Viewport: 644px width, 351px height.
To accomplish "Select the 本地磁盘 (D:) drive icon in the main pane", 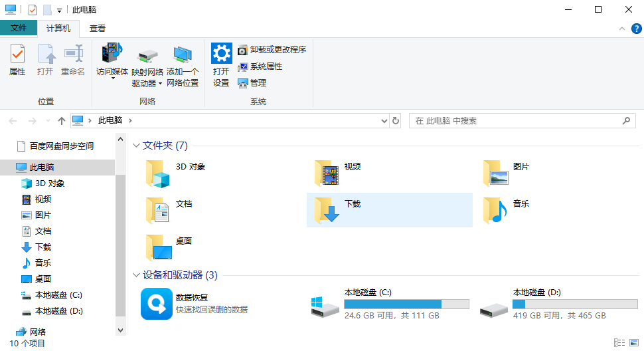I will (x=494, y=310).
